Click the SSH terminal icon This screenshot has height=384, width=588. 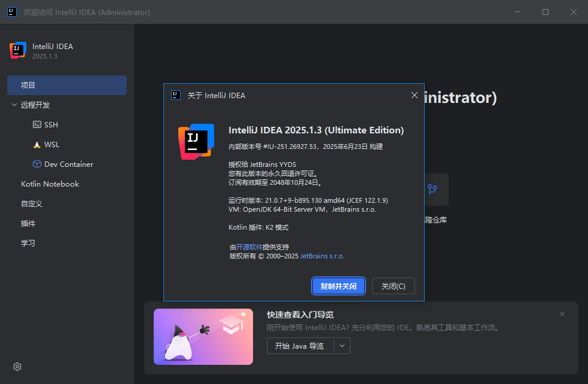point(36,124)
